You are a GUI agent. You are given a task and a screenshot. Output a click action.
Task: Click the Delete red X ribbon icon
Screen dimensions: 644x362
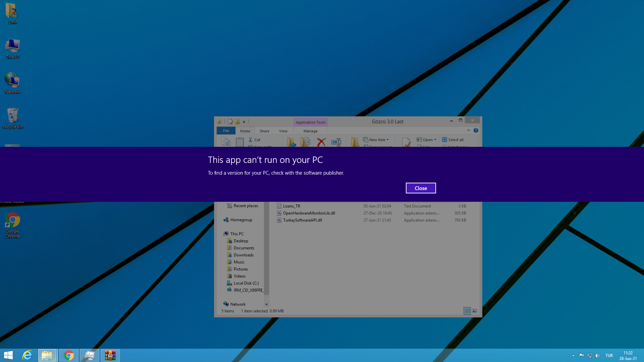point(321,142)
